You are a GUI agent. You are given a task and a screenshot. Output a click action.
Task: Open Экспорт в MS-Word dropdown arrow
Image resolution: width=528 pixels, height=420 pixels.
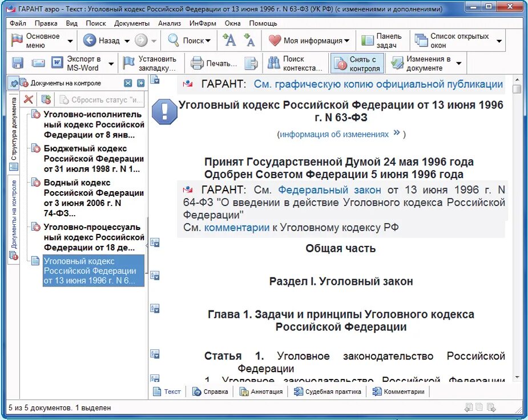pos(111,63)
